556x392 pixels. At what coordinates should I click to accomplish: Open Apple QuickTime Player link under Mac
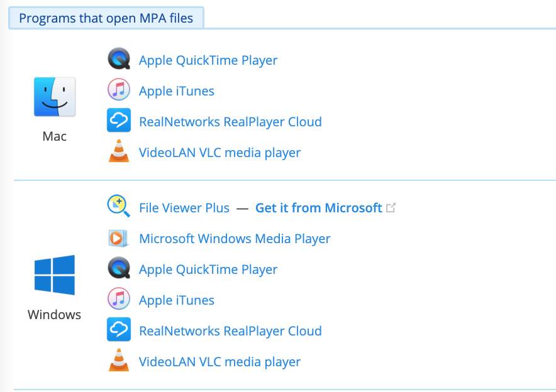pos(208,60)
